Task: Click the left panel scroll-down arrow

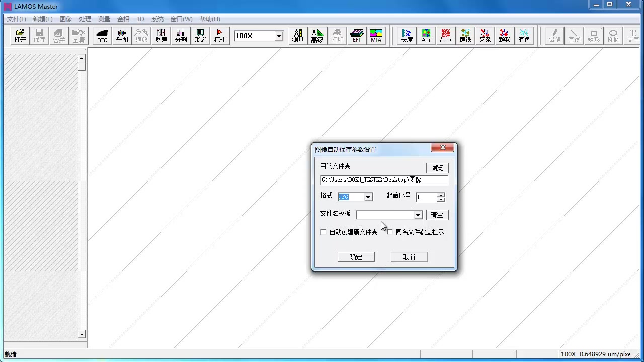Action: coord(82,334)
